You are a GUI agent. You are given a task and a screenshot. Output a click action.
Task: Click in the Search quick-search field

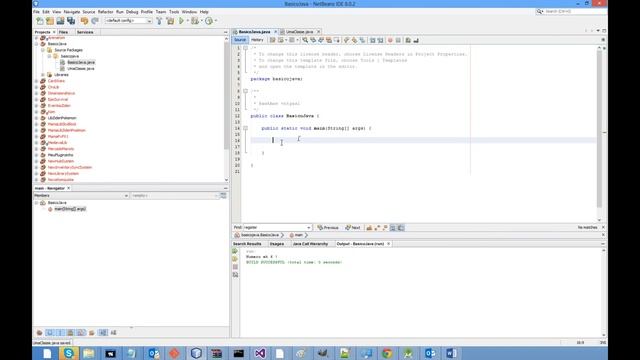click(571, 12)
